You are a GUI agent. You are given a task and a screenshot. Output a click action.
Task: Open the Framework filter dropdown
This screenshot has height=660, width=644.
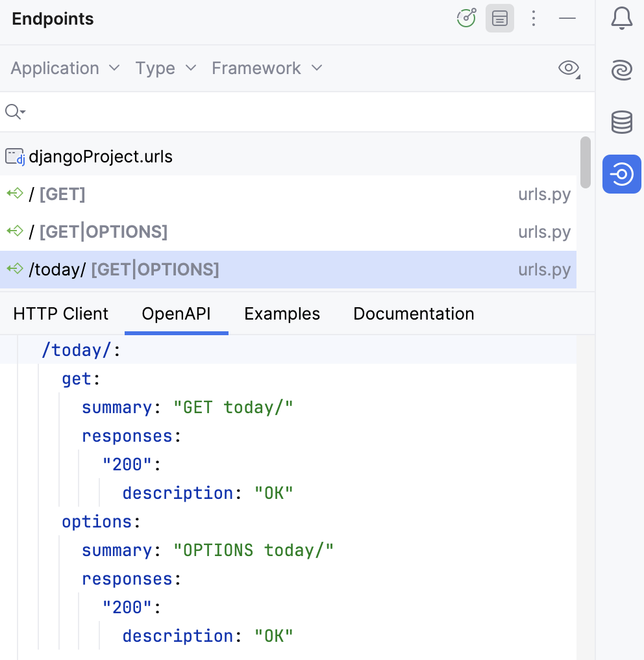pos(266,68)
